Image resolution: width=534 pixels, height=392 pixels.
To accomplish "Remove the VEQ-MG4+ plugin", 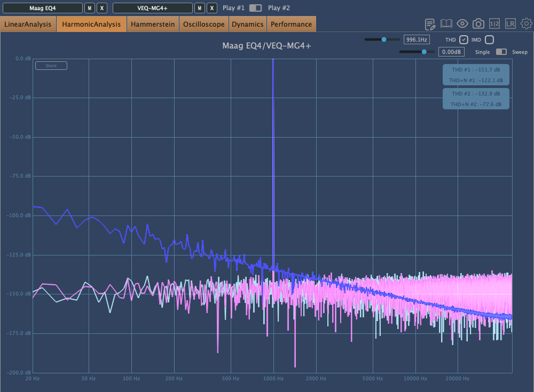I will click(x=212, y=8).
